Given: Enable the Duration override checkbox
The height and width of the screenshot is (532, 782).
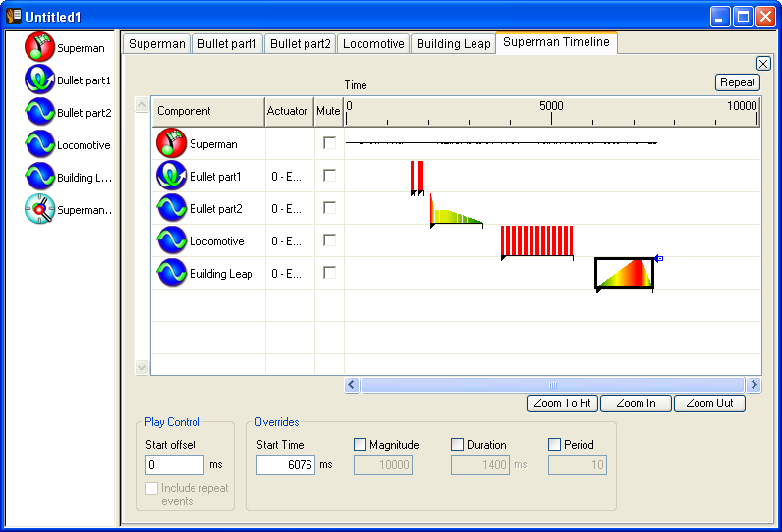Looking at the screenshot, I should coord(457,444).
